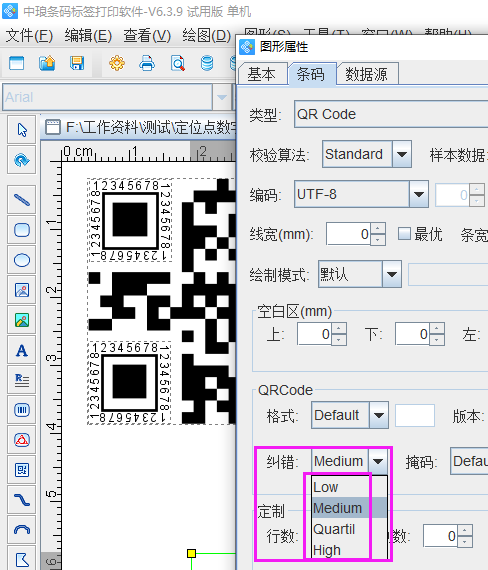Image resolution: width=488 pixels, height=570 pixels.
Task: Open the 掩码 Default dropdown
Action: coord(469,461)
